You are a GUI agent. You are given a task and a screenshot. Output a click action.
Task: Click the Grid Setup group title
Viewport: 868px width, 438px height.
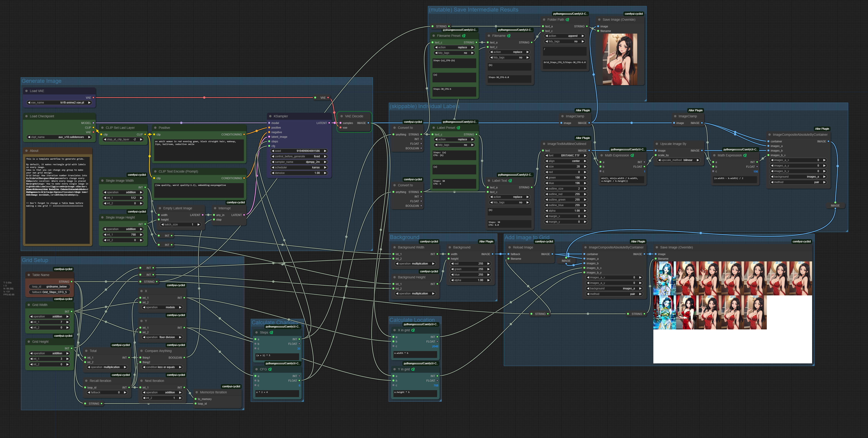click(x=35, y=260)
